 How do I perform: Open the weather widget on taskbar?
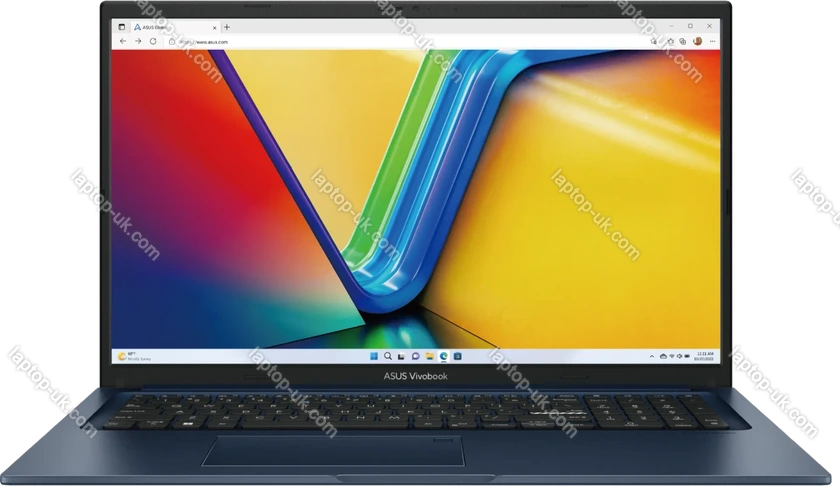coord(130,354)
